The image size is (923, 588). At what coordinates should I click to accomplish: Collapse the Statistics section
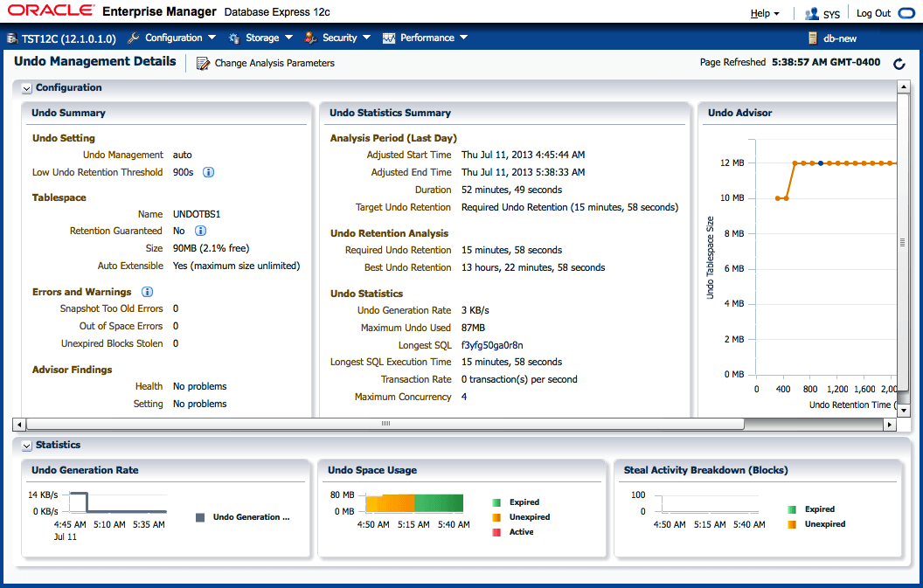pyautogui.click(x=26, y=446)
